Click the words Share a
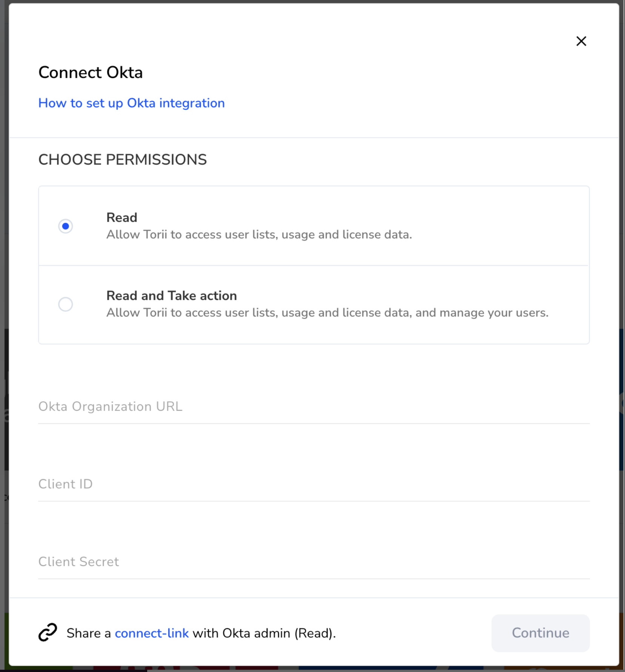Viewport: 625px width, 672px height. [89, 633]
